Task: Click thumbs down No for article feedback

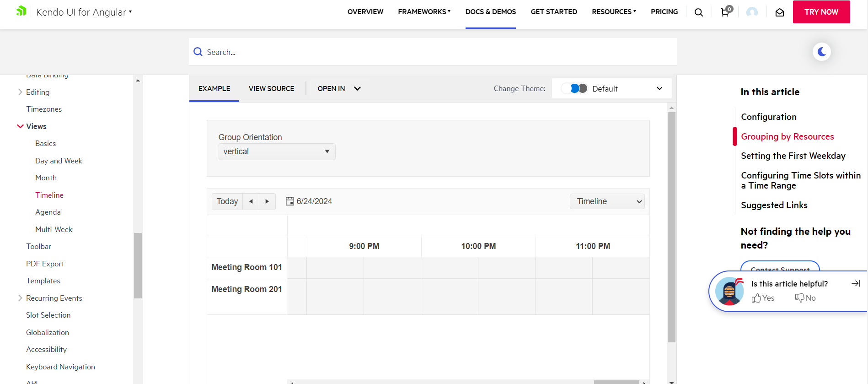Action: click(805, 298)
